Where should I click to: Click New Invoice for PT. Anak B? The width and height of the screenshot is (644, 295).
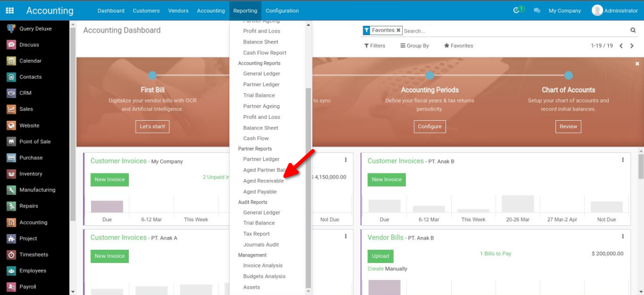pos(386,180)
